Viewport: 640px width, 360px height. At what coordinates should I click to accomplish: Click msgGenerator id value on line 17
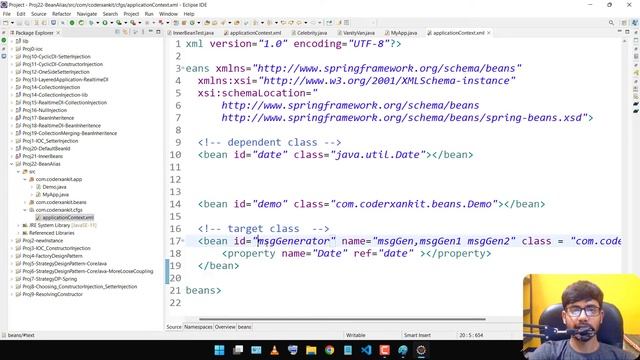[x=294, y=241]
